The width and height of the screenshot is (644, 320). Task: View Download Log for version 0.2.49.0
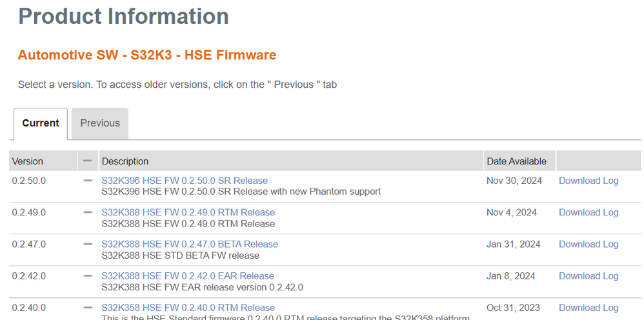click(588, 212)
